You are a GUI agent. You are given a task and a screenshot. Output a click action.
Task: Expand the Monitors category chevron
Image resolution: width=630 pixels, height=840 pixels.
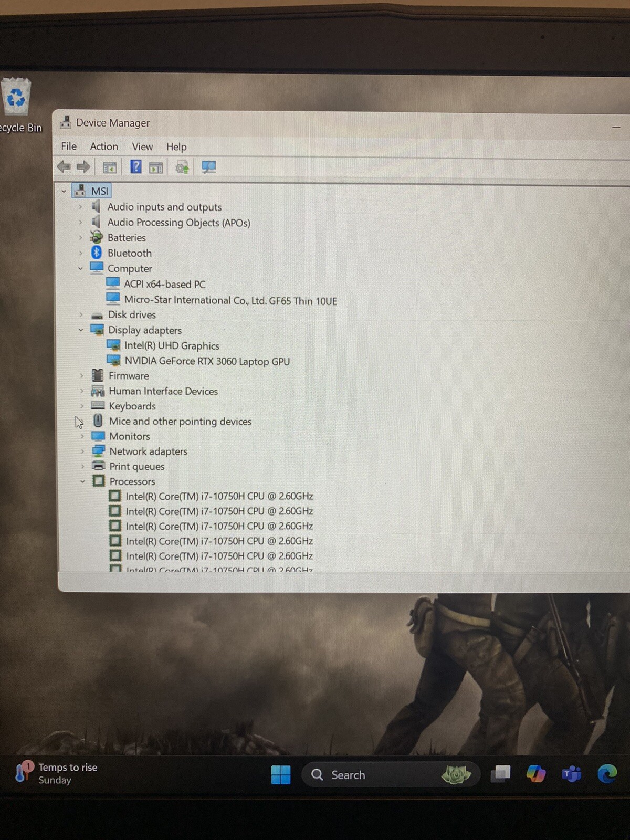click(x=82, y=436)
